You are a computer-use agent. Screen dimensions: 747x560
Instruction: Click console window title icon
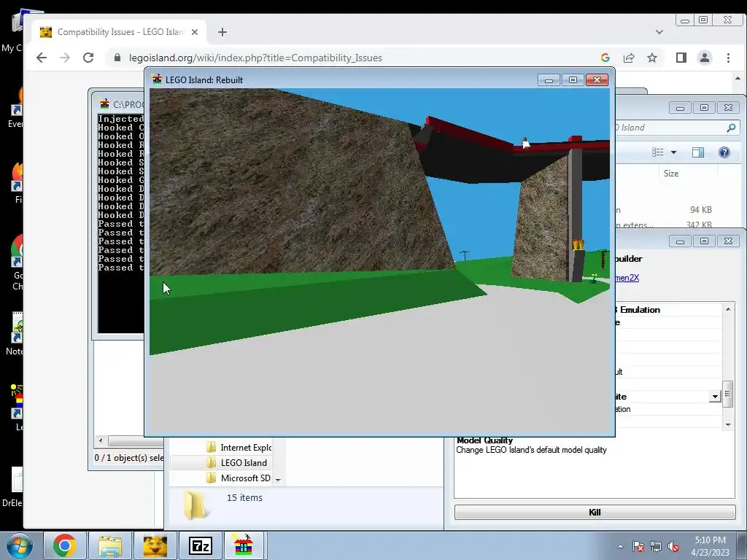click(x=104, y=104)
